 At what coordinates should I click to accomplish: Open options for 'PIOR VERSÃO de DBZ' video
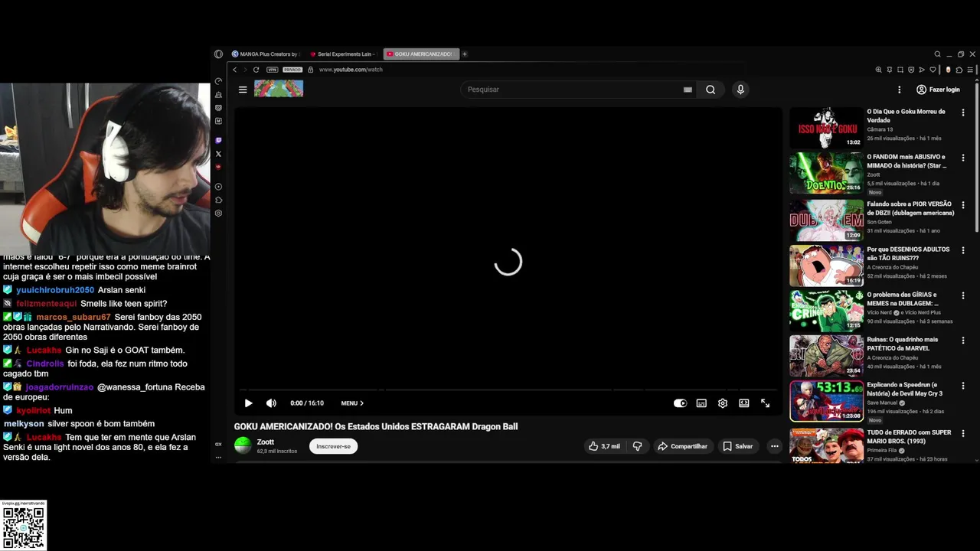[963, 205]
